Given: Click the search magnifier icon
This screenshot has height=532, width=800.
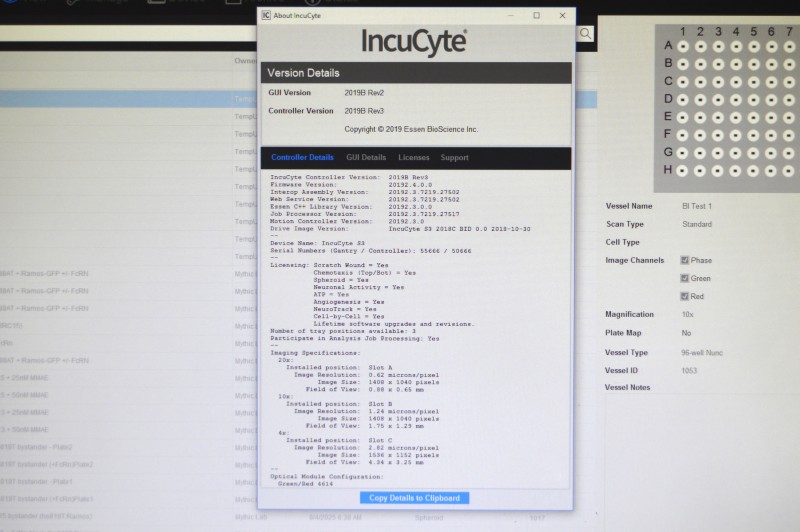Looking at the screenshot, I should [x=585, y=34].
